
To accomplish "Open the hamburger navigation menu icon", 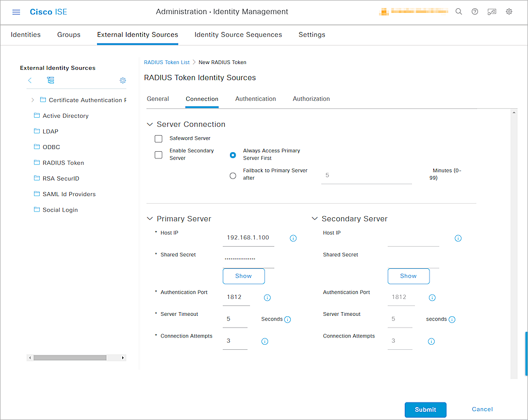I will tap(16, 12).
